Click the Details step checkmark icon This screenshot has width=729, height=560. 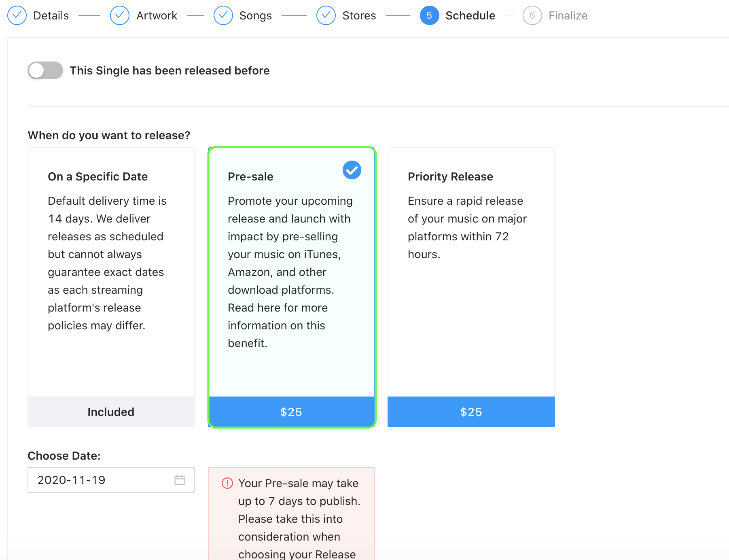tap(17, 15)
